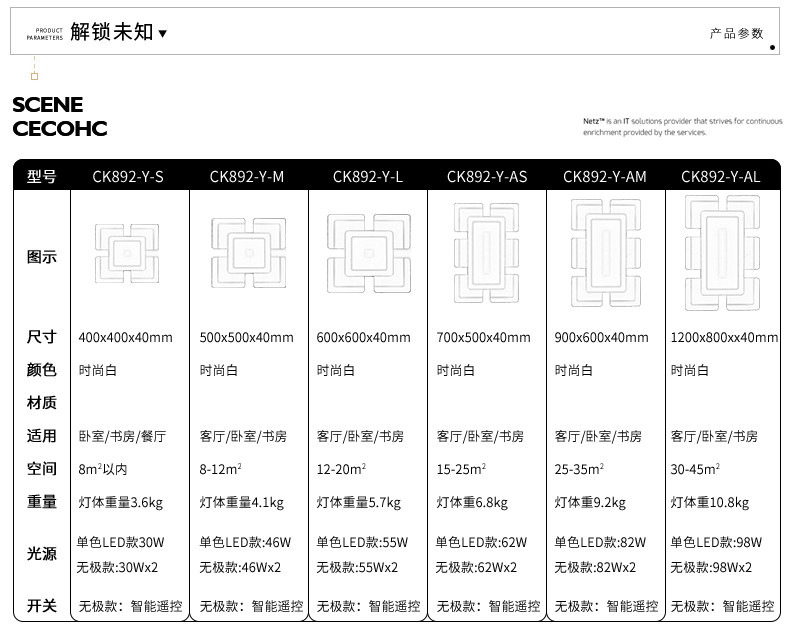Screen dimensions: 790x634
Task: Click the 400x400x40mm size value
Action: (125, 337)
